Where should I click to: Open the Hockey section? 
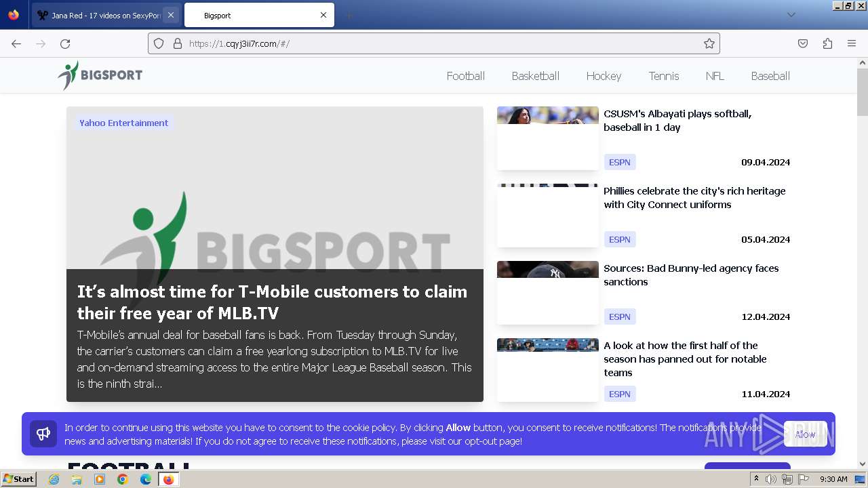click(604, 76)
